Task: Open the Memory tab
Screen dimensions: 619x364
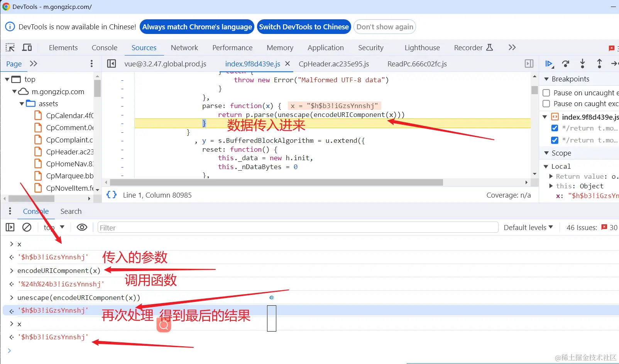Action: click(x=280, y=47)
